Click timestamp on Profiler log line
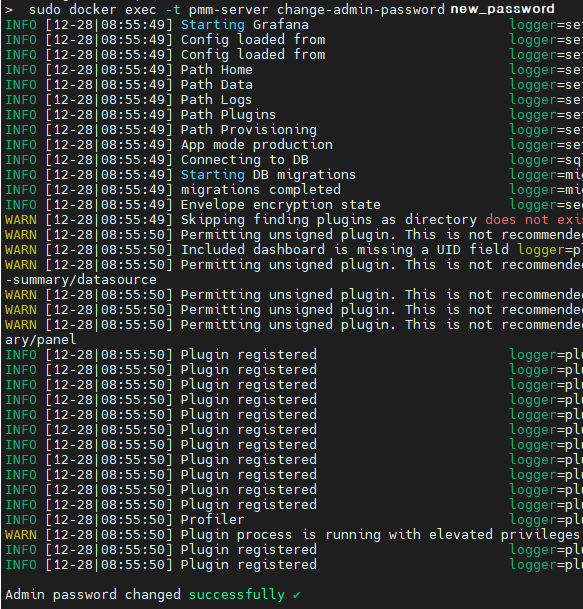Viewport: 583px width, 609px height. point(109,520)
